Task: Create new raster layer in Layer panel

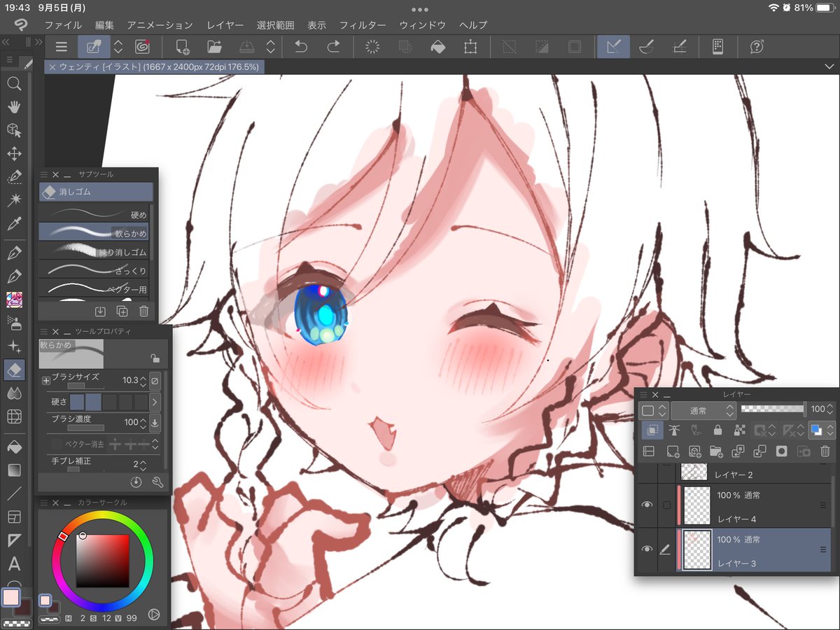Action: click(673, 451)
